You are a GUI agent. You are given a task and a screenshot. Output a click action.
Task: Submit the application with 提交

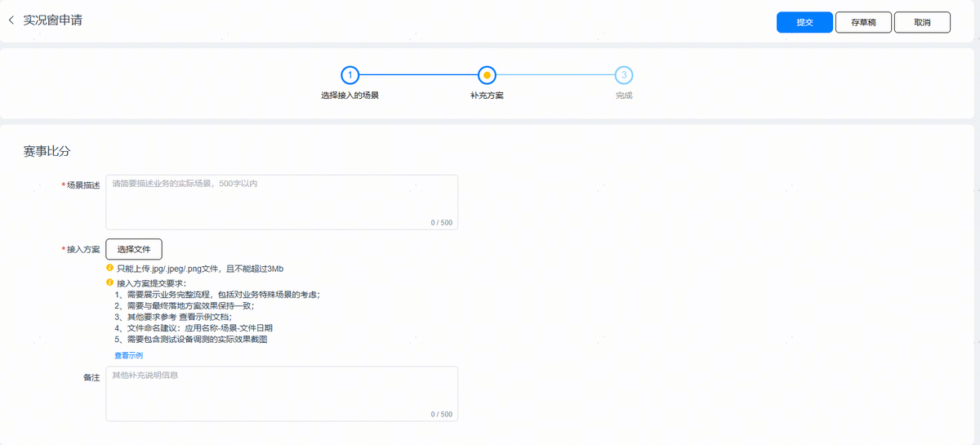[804, 22]
